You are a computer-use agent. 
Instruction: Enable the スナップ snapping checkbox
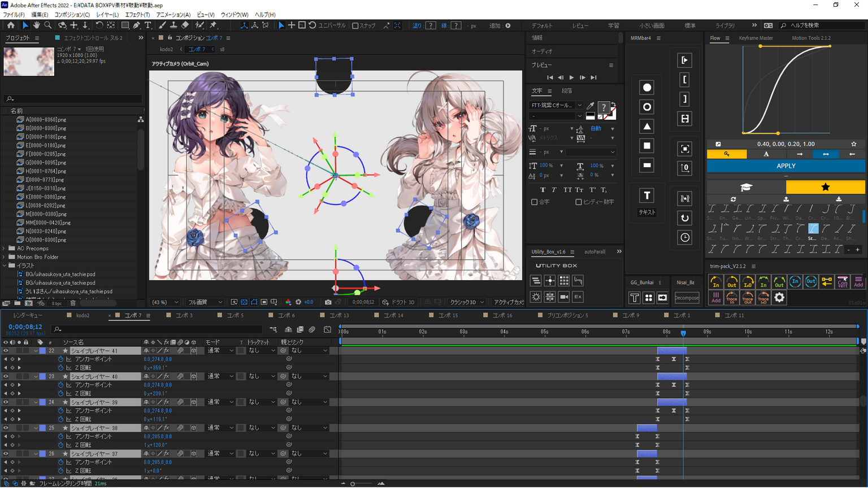pos(355,25)
